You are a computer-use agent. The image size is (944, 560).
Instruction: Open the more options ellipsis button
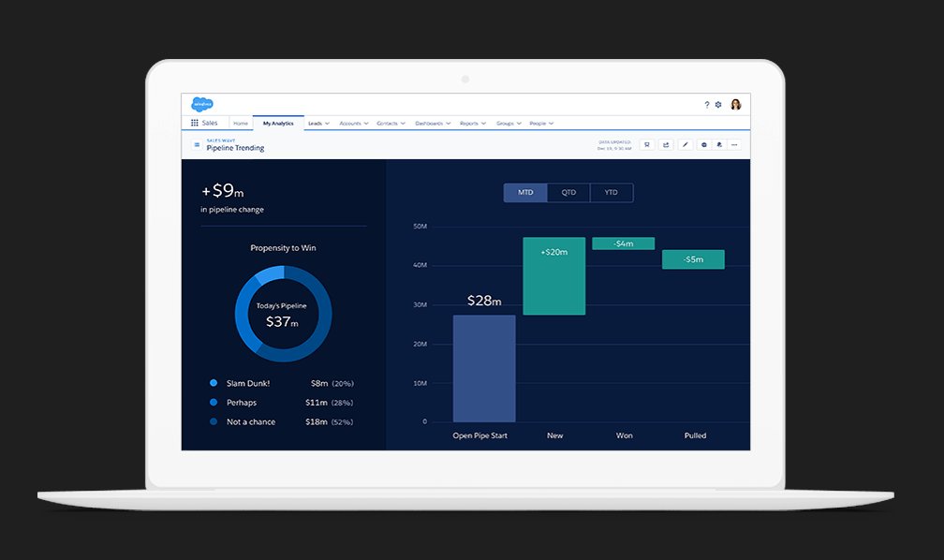734,144
